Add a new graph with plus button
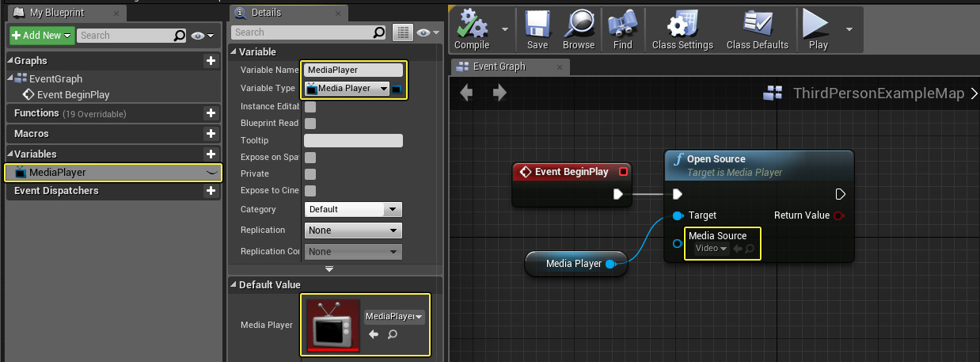 (211, 60)
